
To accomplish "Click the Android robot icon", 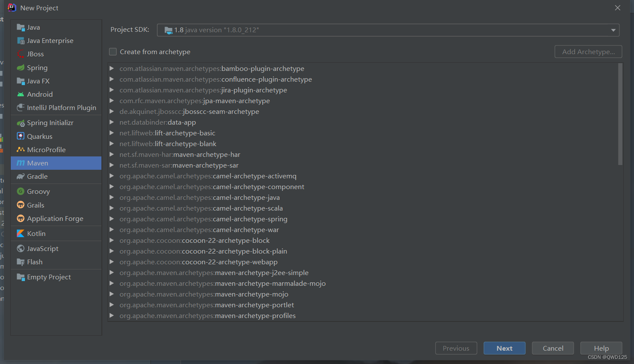I will click(x=21, y=94).
